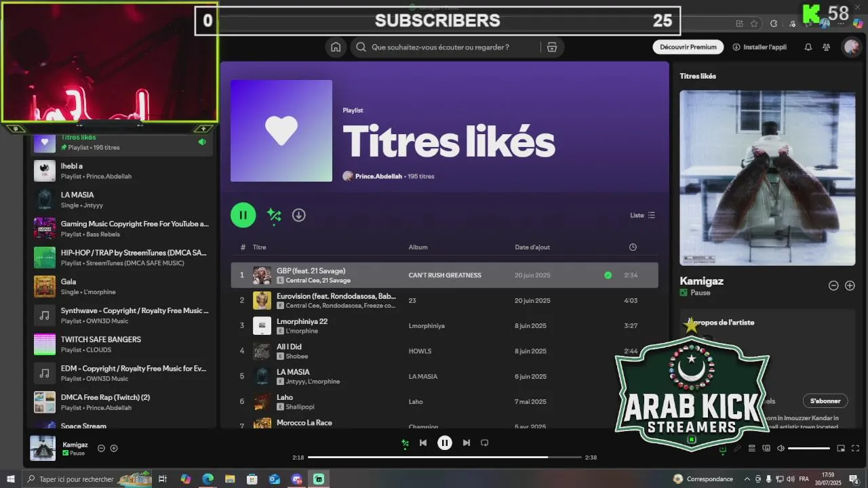The height and width of the screenshot is (488, 868).
Task: Toggle the Now Playing view panel
Action: click(722, 448)
